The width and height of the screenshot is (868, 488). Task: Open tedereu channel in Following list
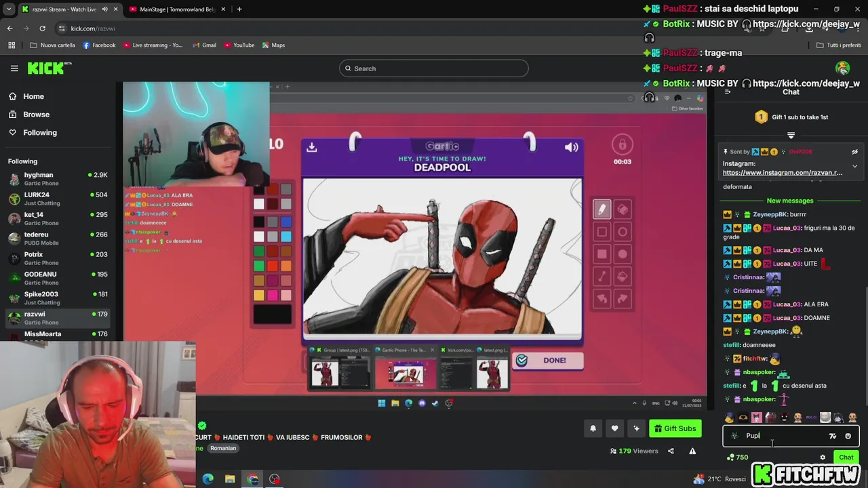coord(58,239)
